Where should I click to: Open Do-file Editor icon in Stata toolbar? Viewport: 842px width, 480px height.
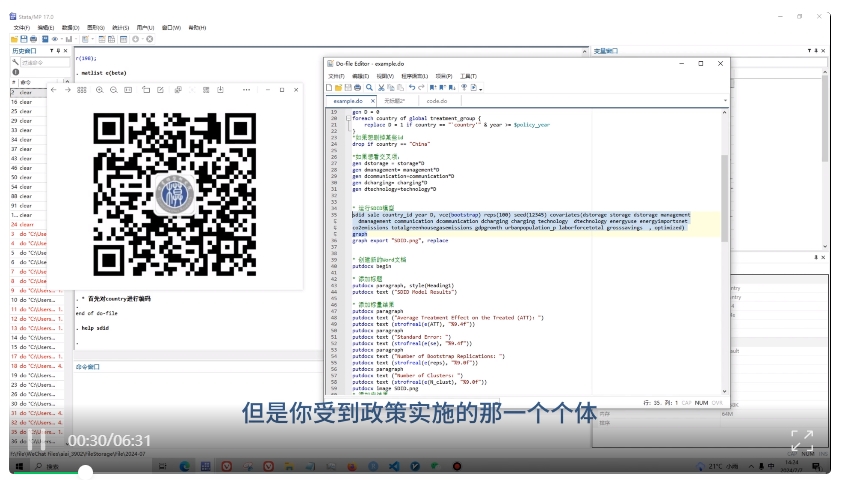(x=85, y=39)
